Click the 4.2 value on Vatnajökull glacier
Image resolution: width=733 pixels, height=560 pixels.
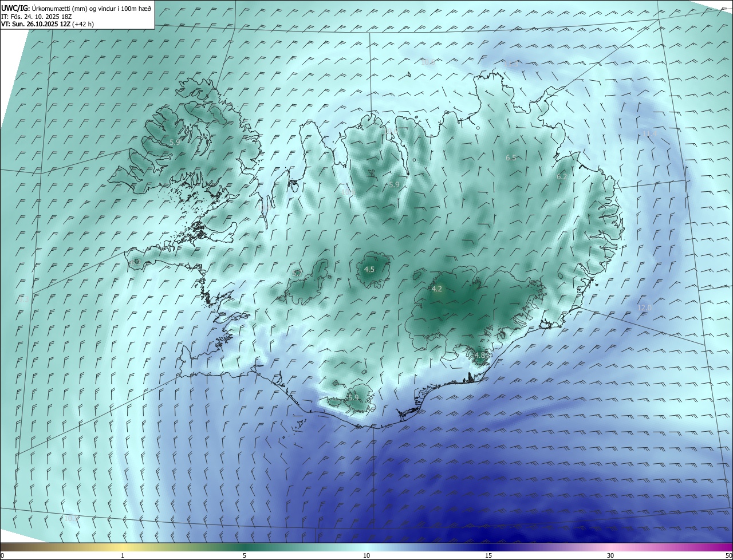pos(437,289)
